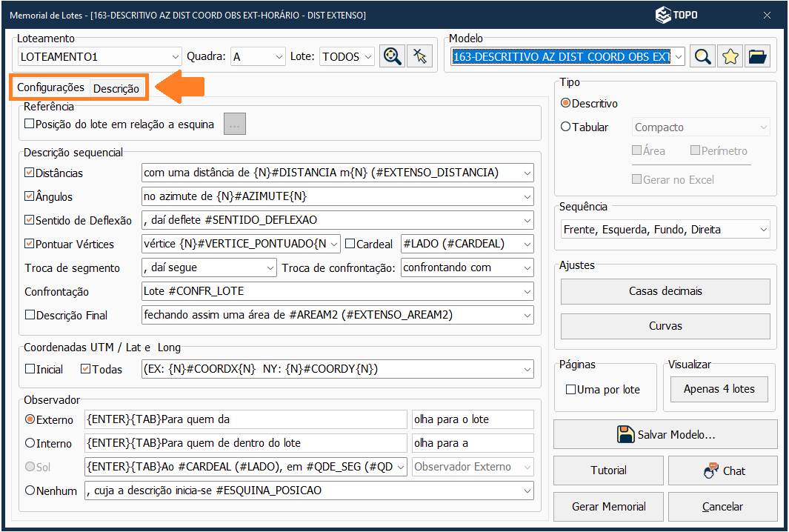Viewport: 789px width, 532px height.
Task: Click the open model folder icon
Action: tap(757, 56)
